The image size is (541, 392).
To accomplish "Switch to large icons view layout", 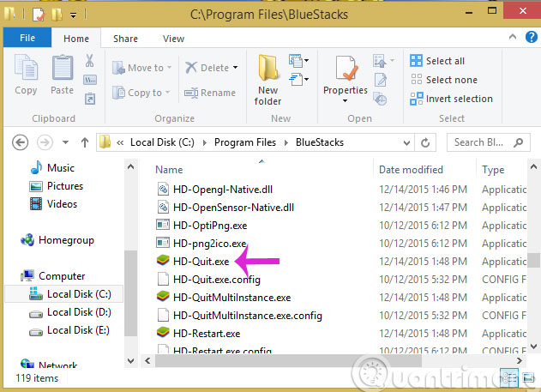I will [528, 378].
